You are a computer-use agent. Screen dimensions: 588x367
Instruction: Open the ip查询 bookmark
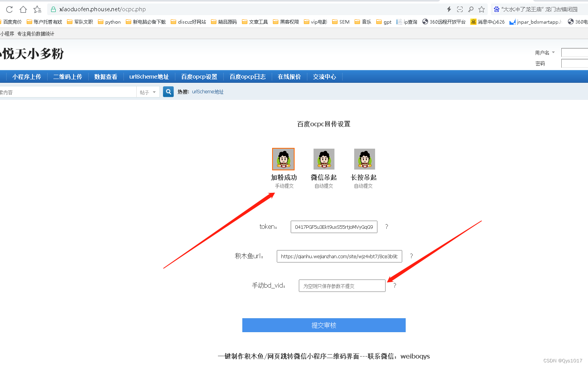pyautogui.click(x=407, y=22)
